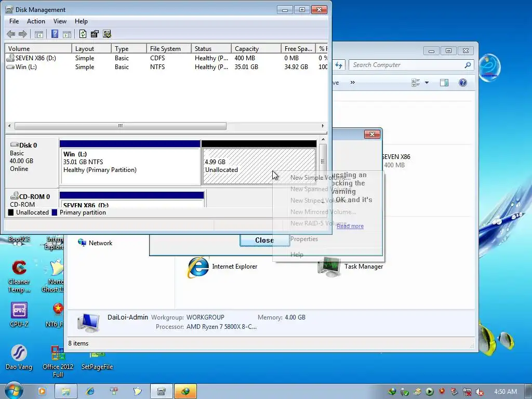
Task: Open the CPU-Z desktop icon
Action: pyautogui.click(x=19, y=315)
